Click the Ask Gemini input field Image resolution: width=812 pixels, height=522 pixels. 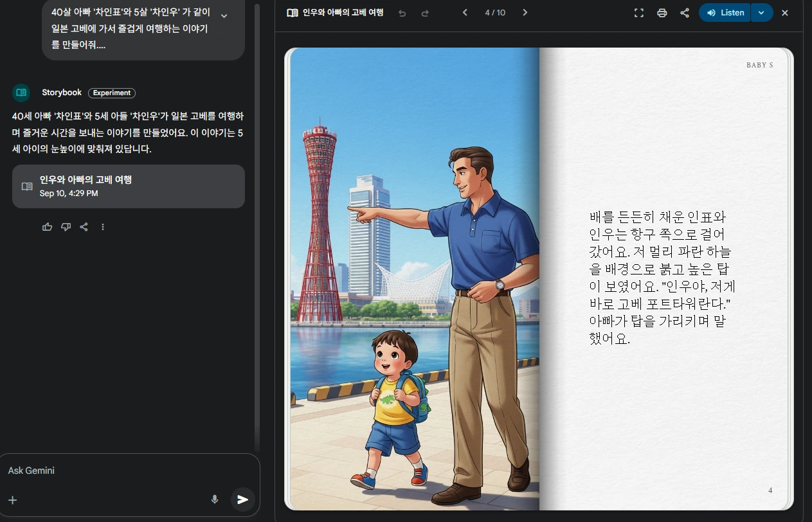point(96,471)
